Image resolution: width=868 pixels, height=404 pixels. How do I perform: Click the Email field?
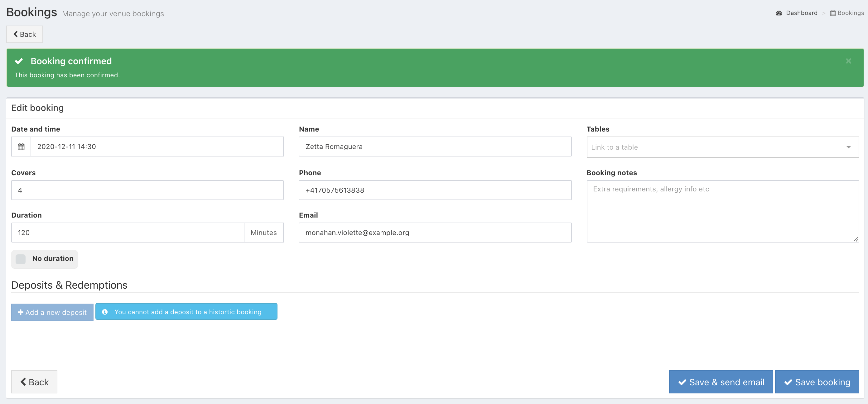[435, 233]
